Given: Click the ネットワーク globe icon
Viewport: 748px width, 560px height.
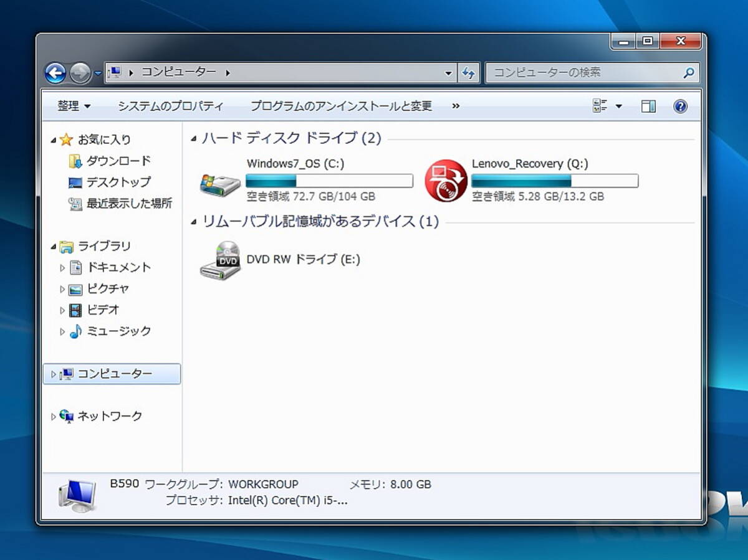Looking at the screenshot, I should click(67, 416).
